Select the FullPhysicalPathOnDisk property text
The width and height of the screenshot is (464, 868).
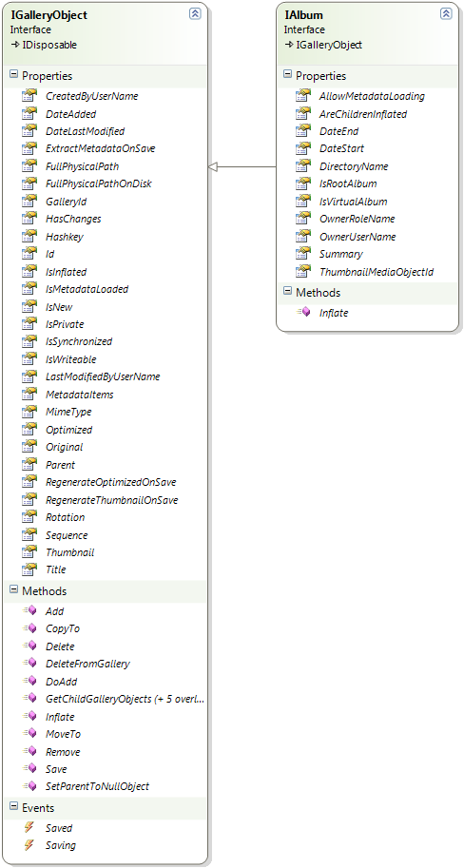(99, 183)
